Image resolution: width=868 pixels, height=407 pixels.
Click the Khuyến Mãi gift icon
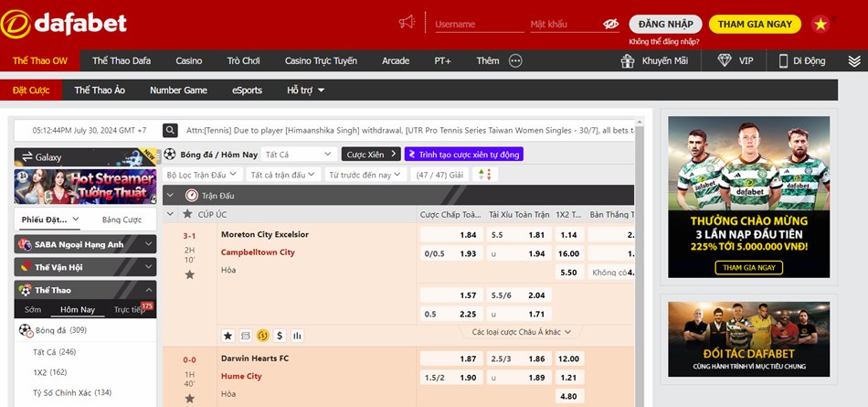pyautogui.click(x=627, y=61)
